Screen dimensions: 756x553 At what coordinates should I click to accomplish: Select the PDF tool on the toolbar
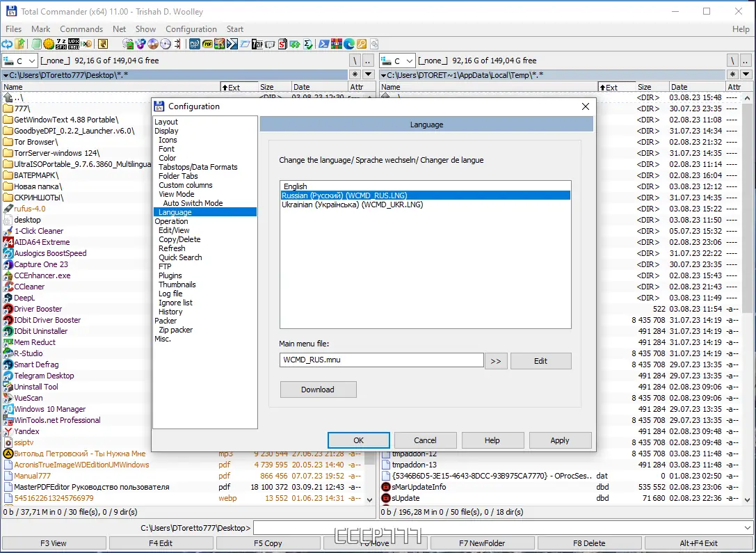tap(207, 43)
